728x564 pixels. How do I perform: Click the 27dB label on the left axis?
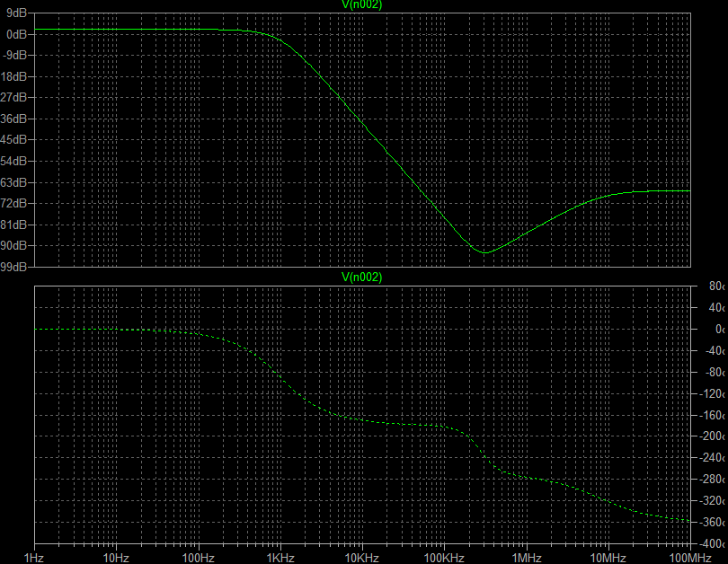tap(15, 97)
